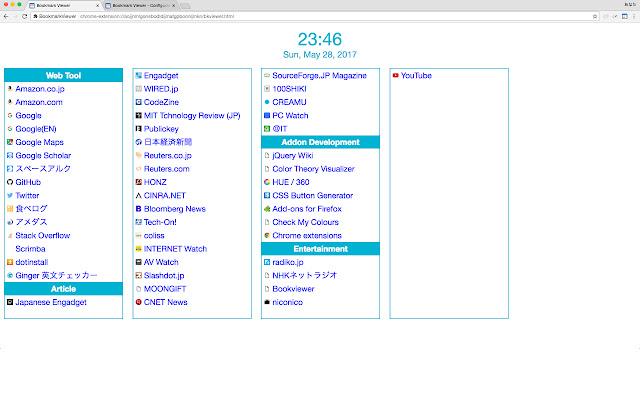640x400 pixels.
Task: Click the Bloomberg News B favicon
Action: click(x=138, y=209)
